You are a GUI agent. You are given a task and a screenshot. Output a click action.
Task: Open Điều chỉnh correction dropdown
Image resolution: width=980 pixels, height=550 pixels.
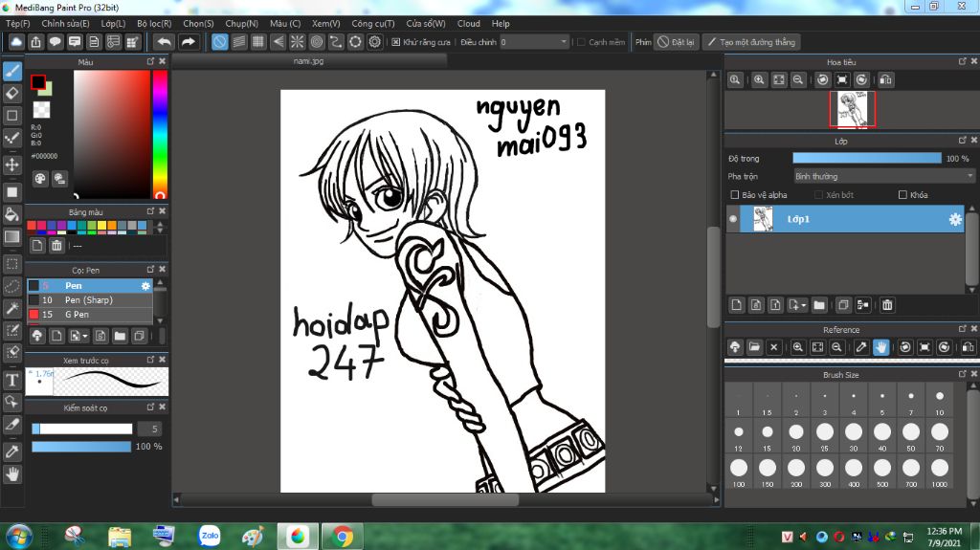pyautogui.click(x=534, y=42)
